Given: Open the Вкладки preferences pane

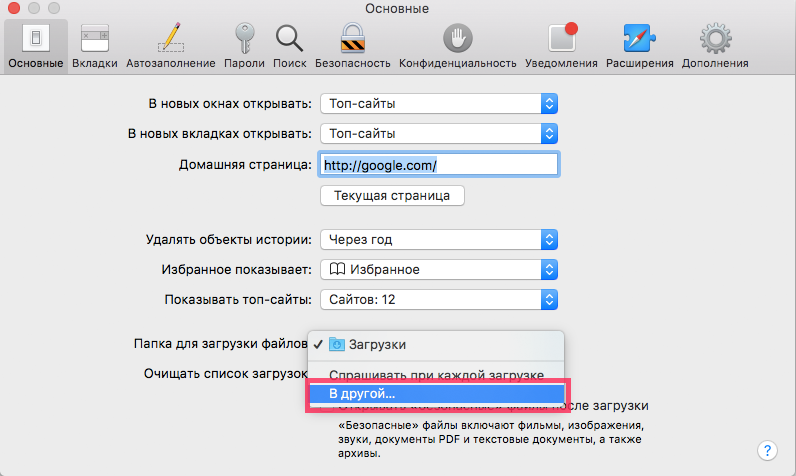Looking at the screenshot, I should tap(95, 45).
